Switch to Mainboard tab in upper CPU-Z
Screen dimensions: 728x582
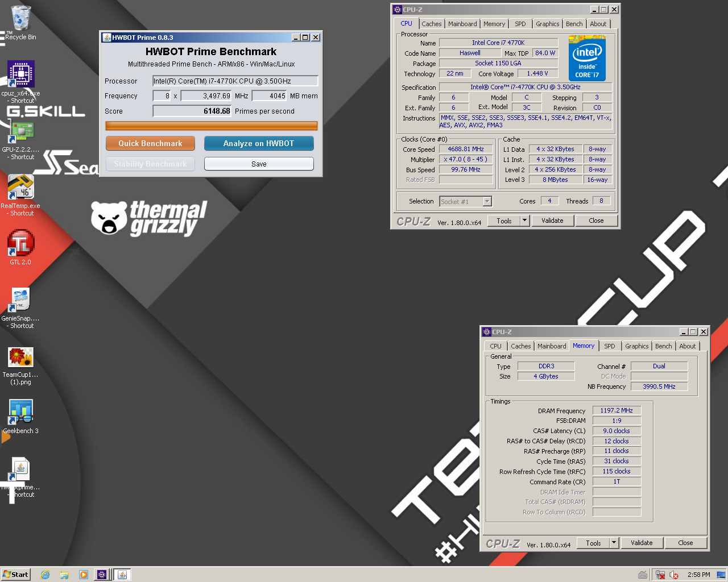coord(462,24)
